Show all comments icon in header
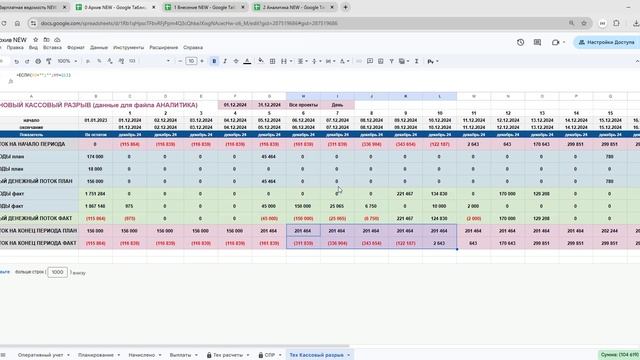The width and height of the screenshot is (640, 360). (537, 42)
